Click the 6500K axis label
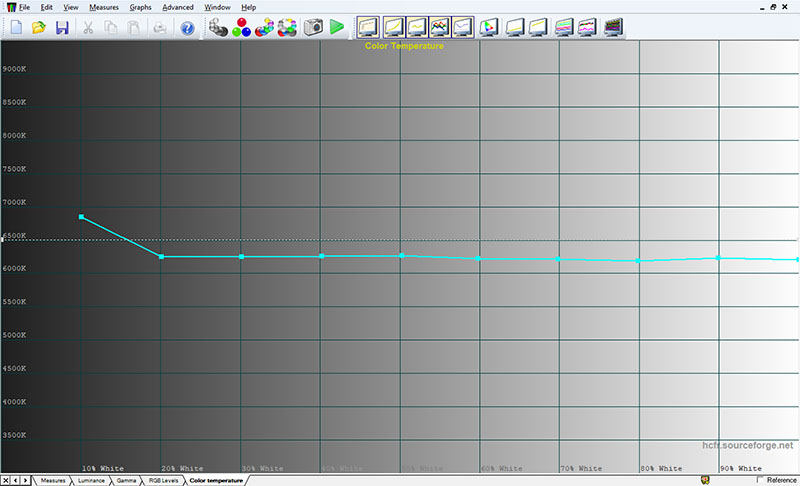The height and width of the screenshot is (486, 800). 14,236
